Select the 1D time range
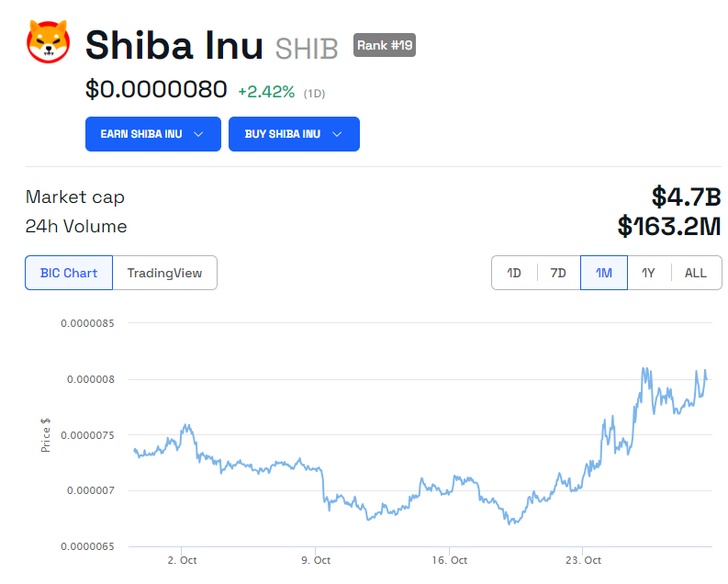The image size is (728, 584). 514,273
